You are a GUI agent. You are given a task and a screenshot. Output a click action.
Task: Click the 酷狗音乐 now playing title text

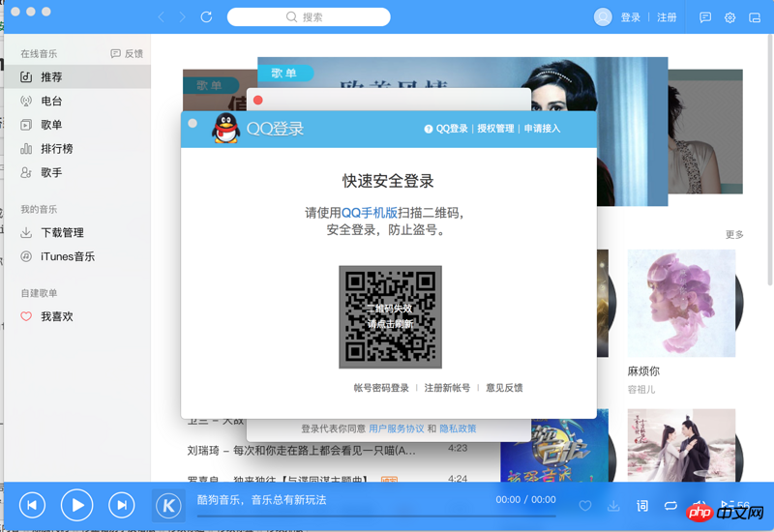(261, 500)
